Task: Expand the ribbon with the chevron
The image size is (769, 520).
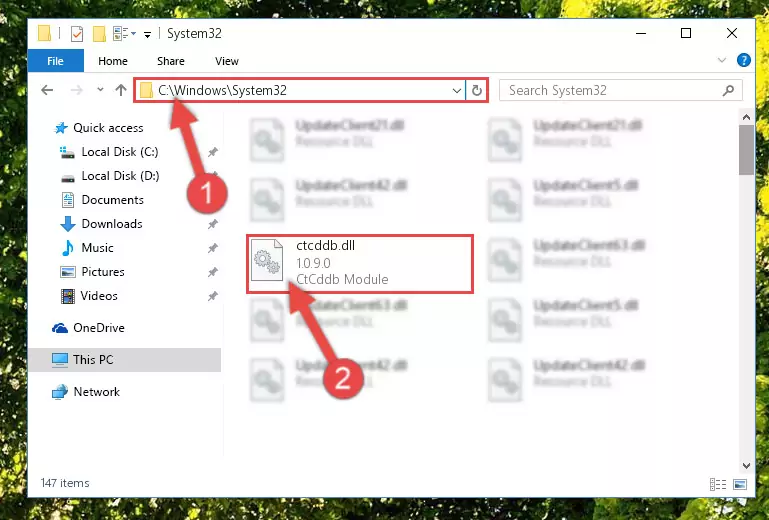Action: click(722, 60)
